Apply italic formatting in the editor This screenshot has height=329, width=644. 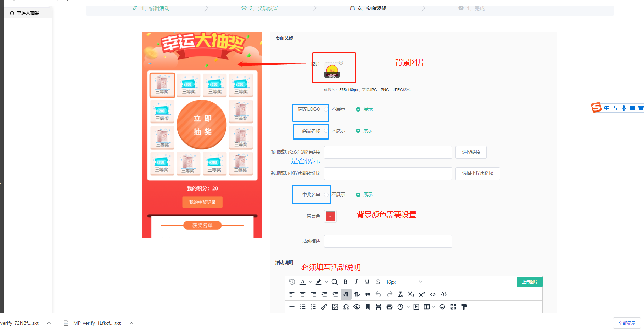(x=356, y=282)
